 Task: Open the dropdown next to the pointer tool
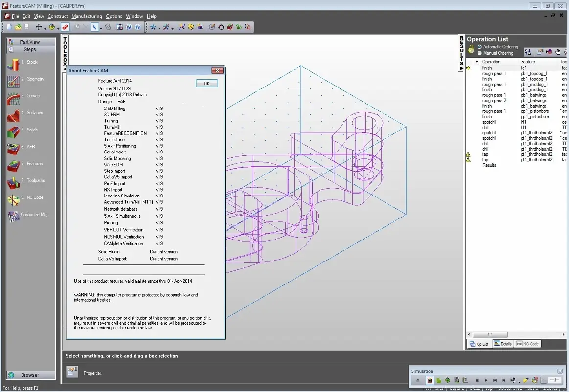click(101, 28)
